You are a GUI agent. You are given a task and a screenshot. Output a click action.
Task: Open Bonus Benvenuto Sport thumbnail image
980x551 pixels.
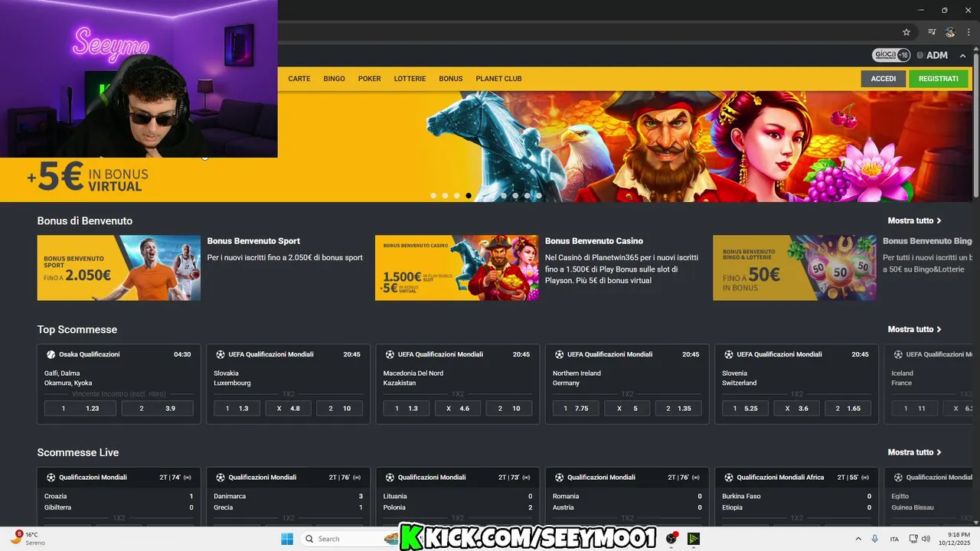(x=119, y=268)
